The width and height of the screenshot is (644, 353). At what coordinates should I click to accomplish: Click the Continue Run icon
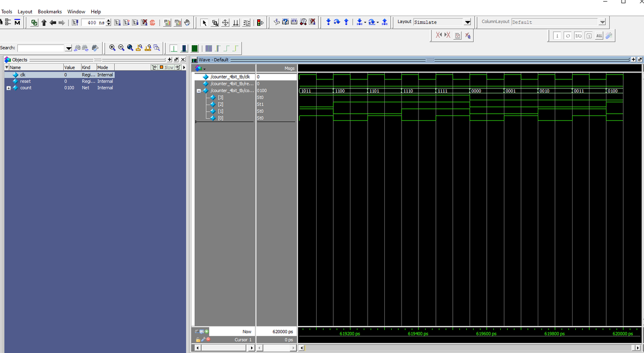pyautogui.click(x=126, y=23)
